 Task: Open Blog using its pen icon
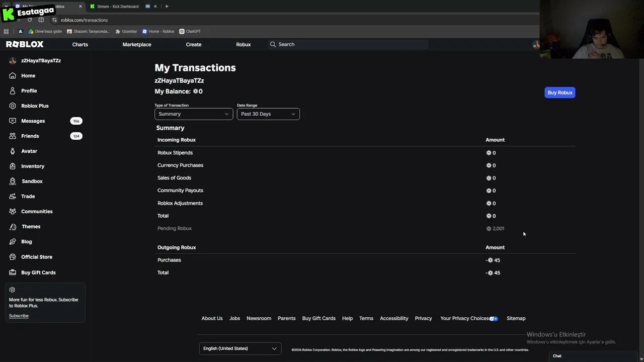[x=12, y=241]
